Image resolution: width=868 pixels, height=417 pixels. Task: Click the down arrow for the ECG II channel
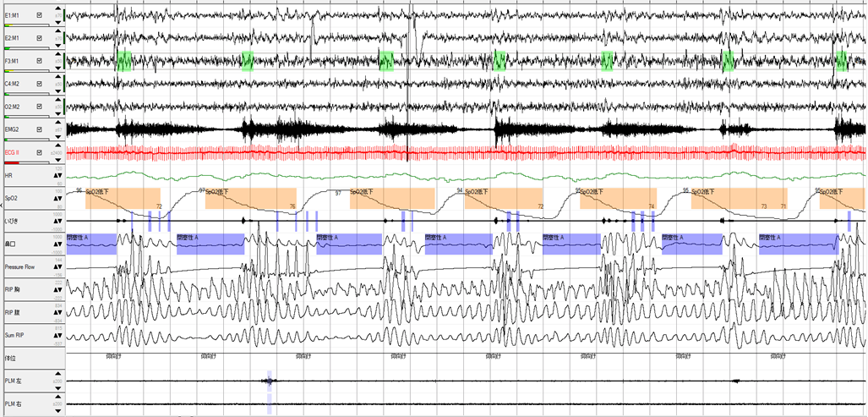point(58,162)
